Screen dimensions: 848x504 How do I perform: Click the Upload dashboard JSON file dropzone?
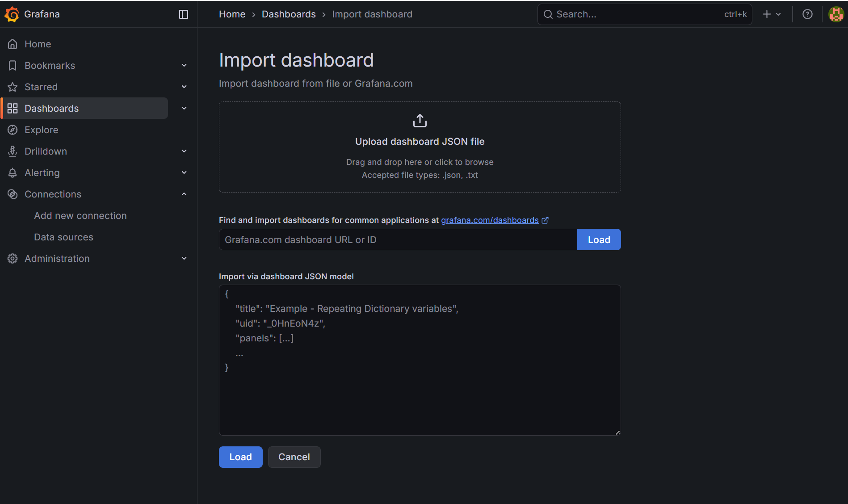coord(420,147)
